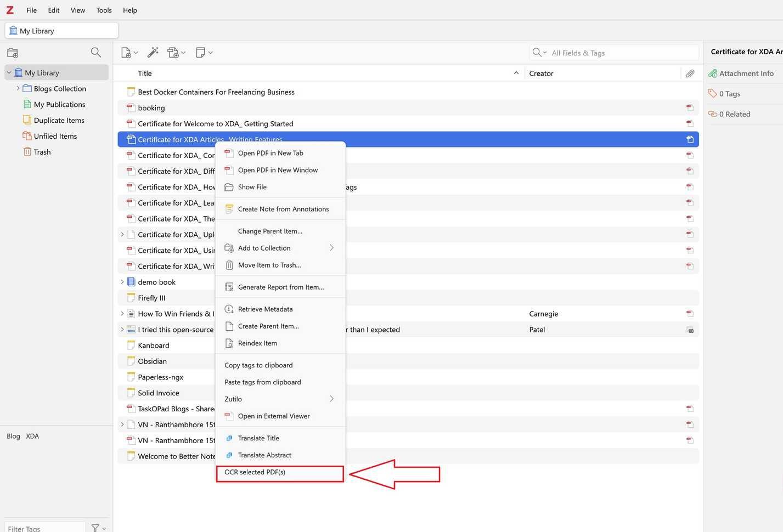Click the 0 Tags section header
Screen dimensions: 783x532
tap(730, 93)
